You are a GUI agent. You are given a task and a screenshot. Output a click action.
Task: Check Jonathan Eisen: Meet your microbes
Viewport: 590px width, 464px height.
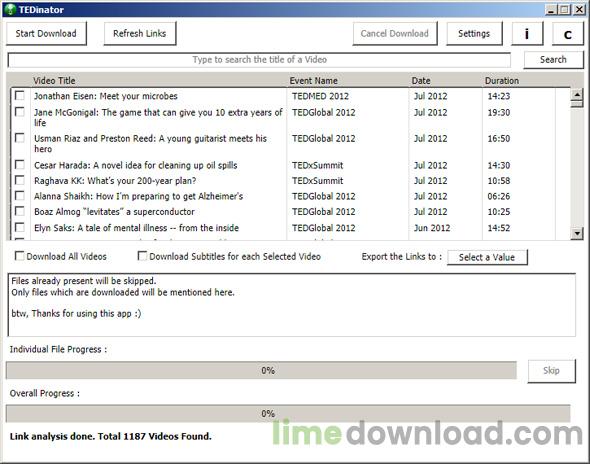click(20, 96)
